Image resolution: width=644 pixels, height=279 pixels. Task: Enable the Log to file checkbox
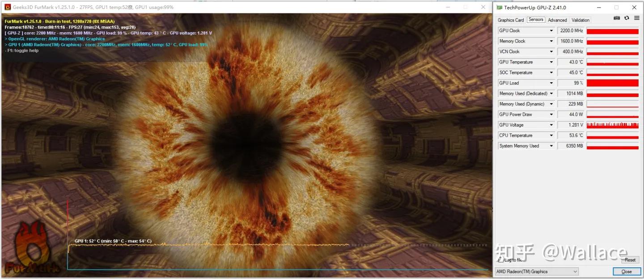[500, 260]
